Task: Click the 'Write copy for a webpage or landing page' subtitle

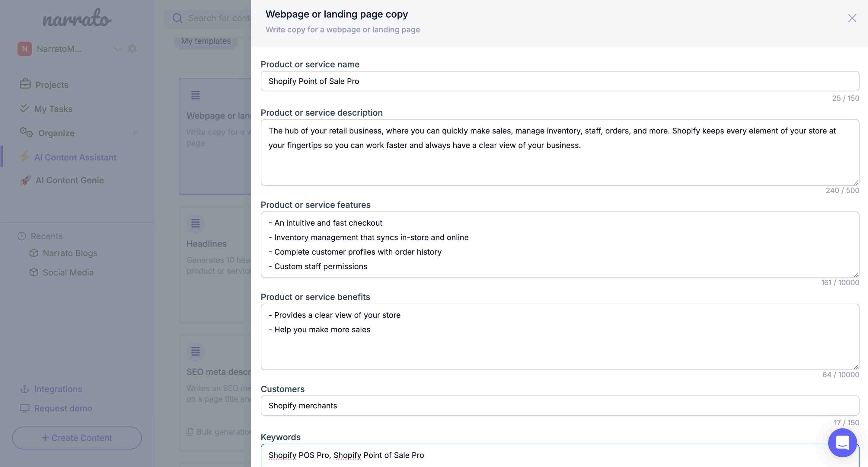Action: click(343, 30)
